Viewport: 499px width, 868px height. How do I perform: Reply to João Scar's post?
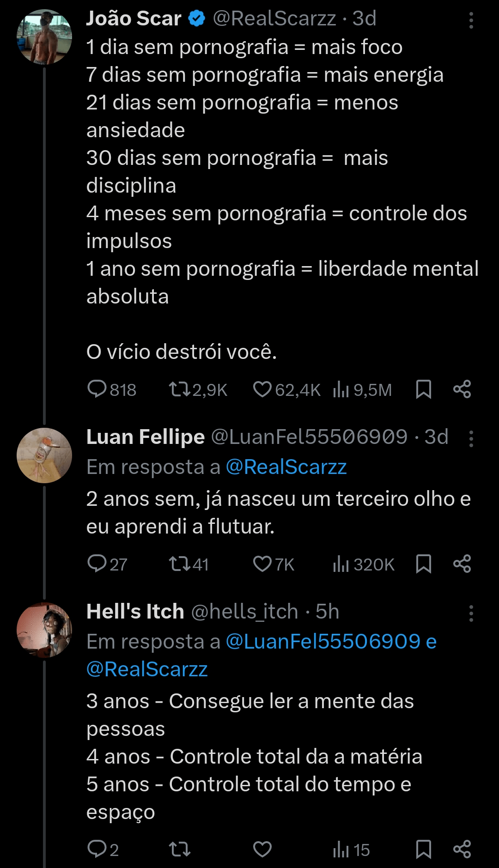pos(97,389)
